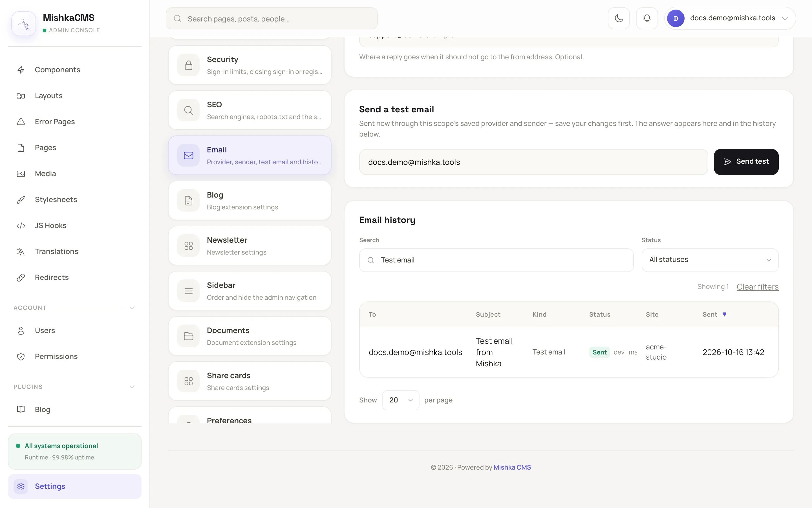
Task: Open the Preferences settings card
Action: click(x=250, y=415)
